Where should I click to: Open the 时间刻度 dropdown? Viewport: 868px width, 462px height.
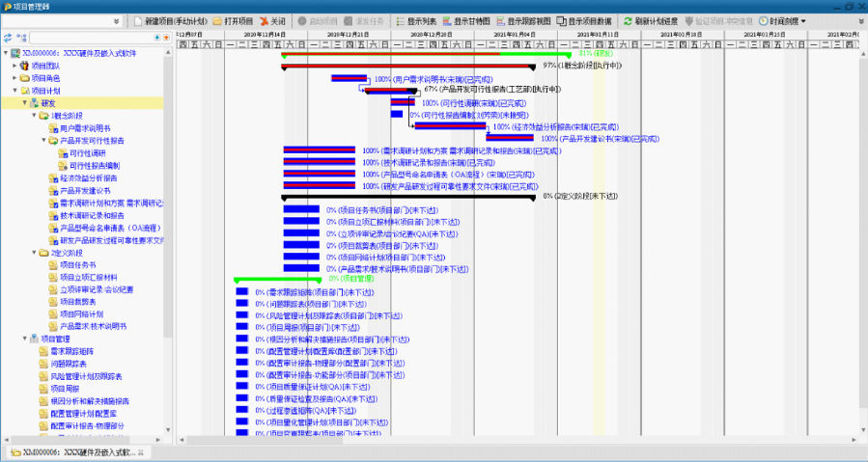782,21
